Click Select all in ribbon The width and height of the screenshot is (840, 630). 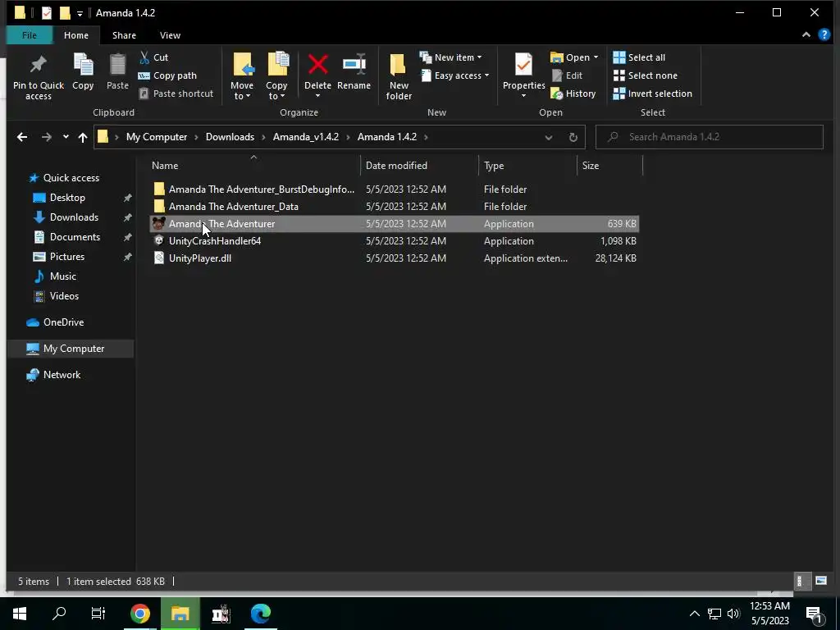click(639, 57)
